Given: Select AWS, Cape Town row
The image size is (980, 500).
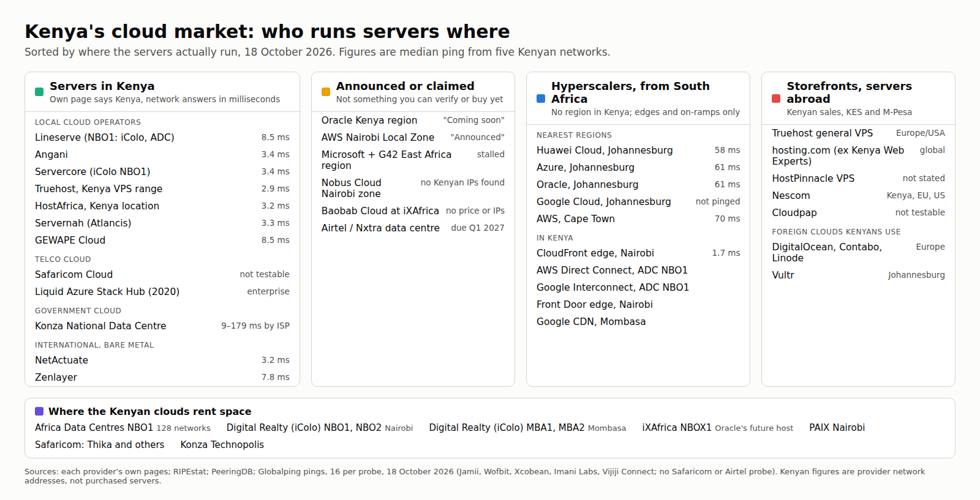Looking at the screenshot, I should point(638,218).
